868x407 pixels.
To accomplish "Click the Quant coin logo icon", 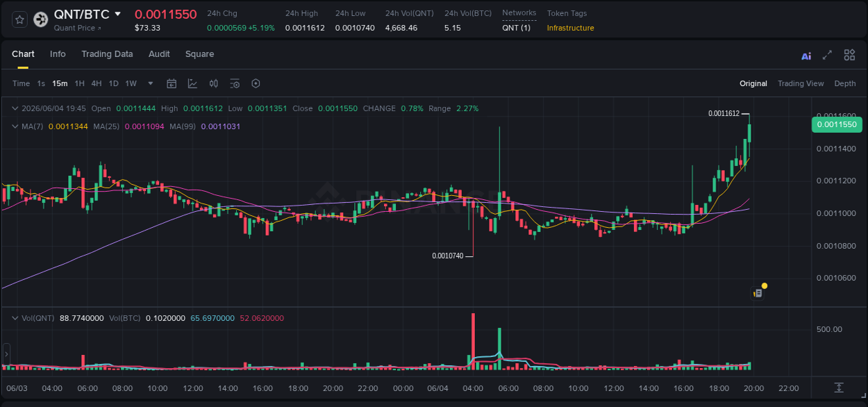I will [x=40, y=19].
